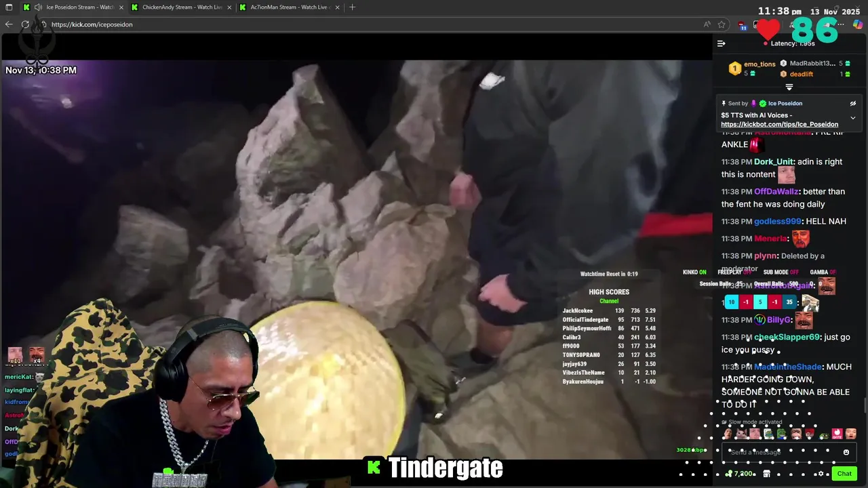The height and width of the screenshot is (488, 868).
Task: Close the Ice Poseidon Stream tab
Action: click(x=121, y=7)
